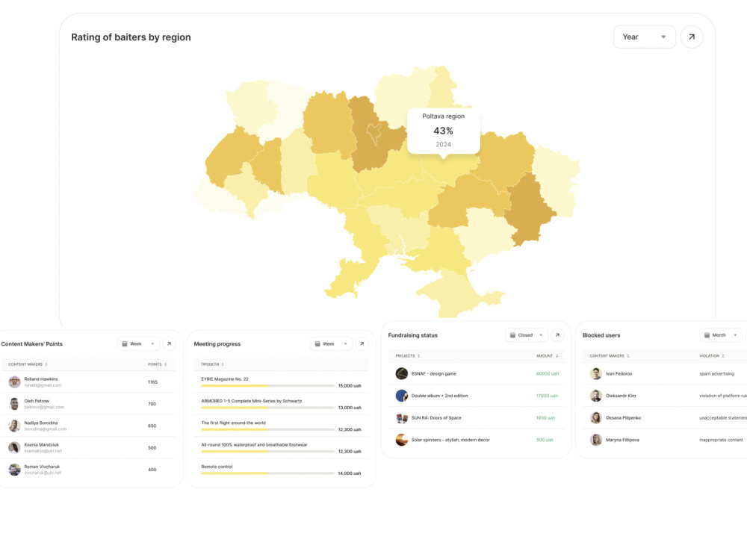Sort the Проекти column in Meeting progress
Screen dimensions: 747x560
[x=212, y=364]
